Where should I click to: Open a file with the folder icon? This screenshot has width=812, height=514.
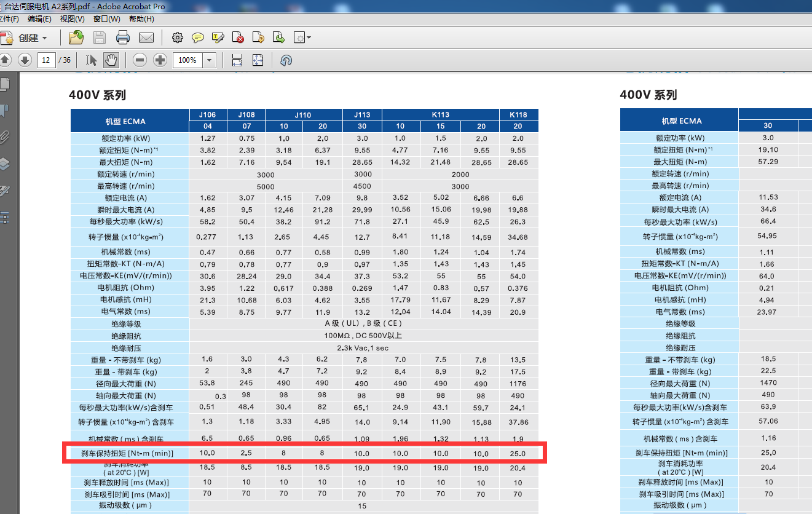(x=76, y=38)
